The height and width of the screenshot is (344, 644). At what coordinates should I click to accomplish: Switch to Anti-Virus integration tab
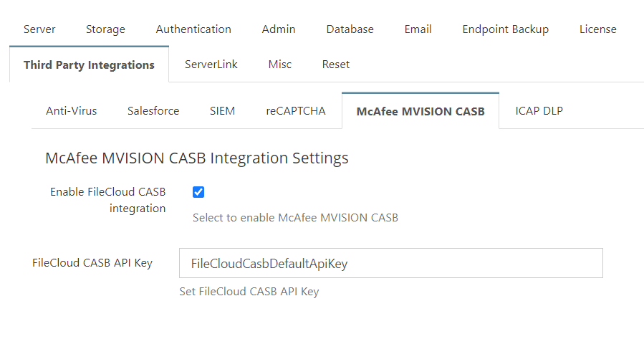point(72,111)
